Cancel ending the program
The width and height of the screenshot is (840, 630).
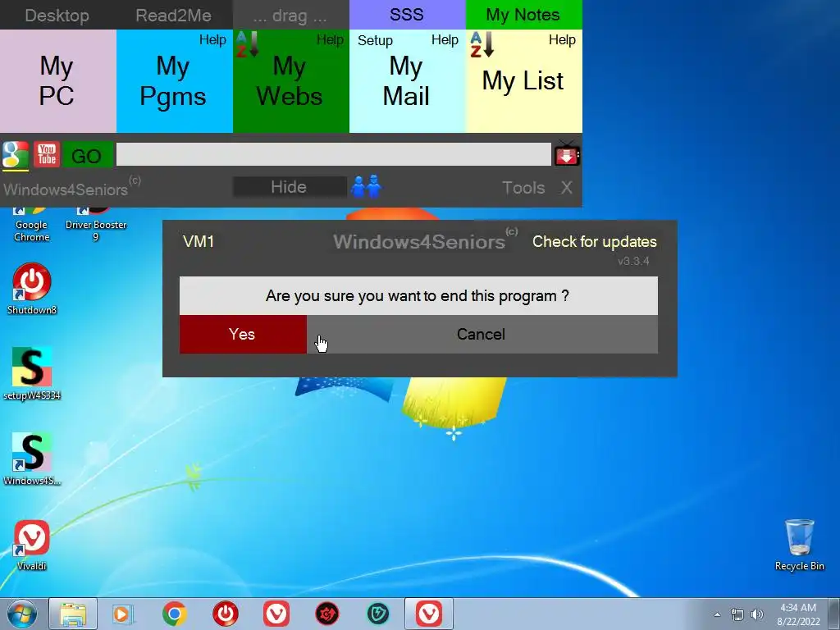coord(482,335)
